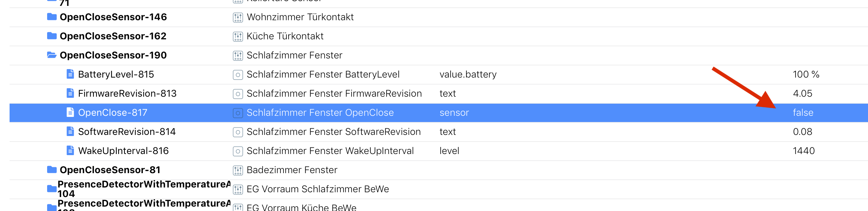Click state icon beside Schlafzimmer Fenster SoftwareRevision
This screenshot has width=868, height=211.
(x=238, y=132)
